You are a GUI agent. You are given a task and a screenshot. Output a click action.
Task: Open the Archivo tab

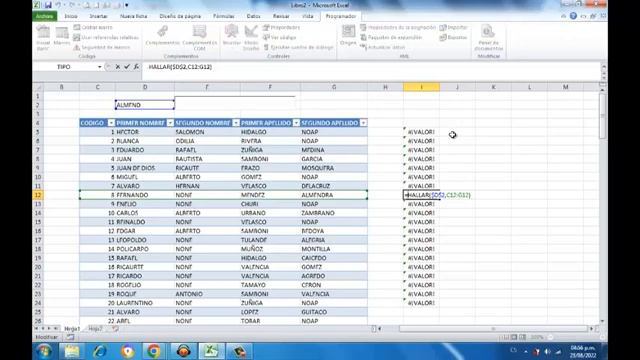pyautogui.click(x=44, y=16)
